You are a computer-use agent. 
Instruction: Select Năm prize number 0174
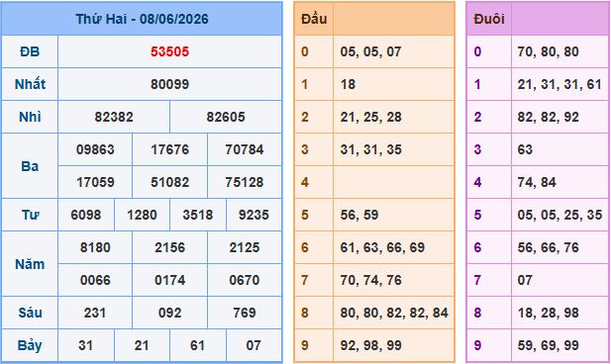[x=170, y=280]
